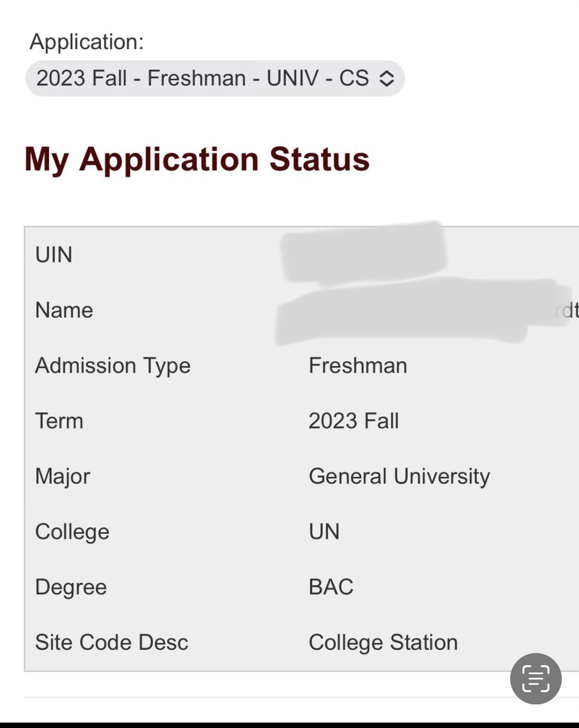Click the redacted UIN value
Screen dimensions: 579x728
[364, 254]
